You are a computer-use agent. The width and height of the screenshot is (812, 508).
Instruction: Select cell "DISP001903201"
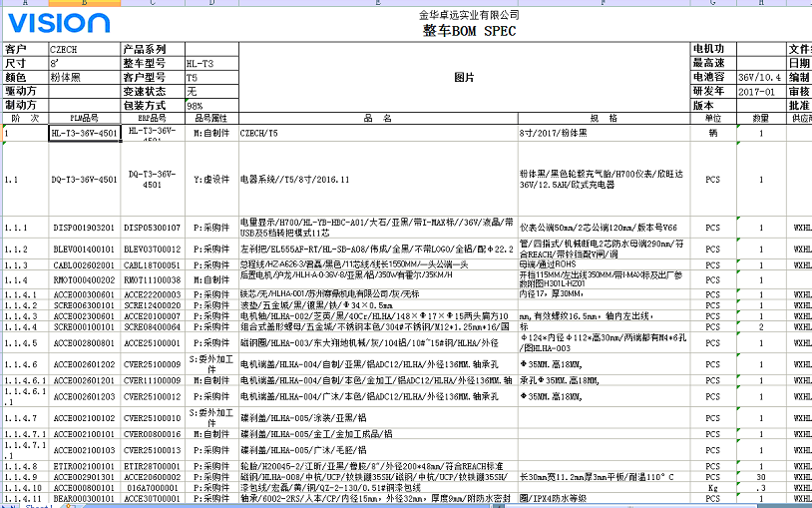[x=85, y=228]
